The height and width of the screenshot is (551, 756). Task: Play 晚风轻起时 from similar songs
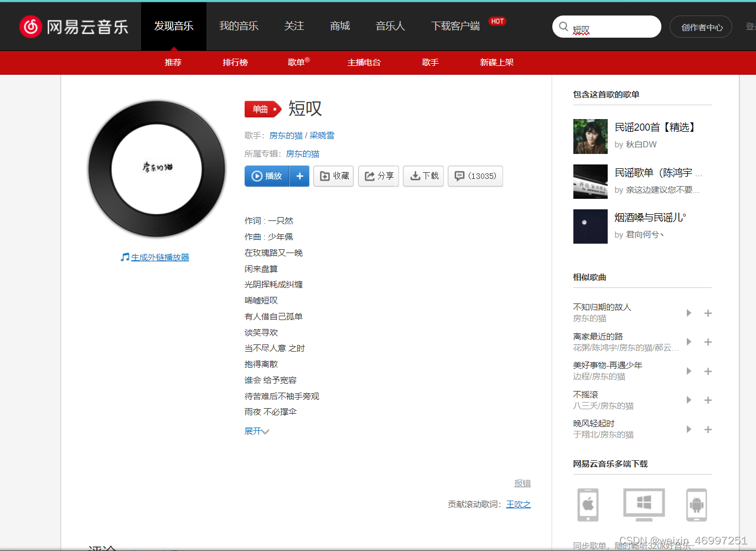[689, 429]
